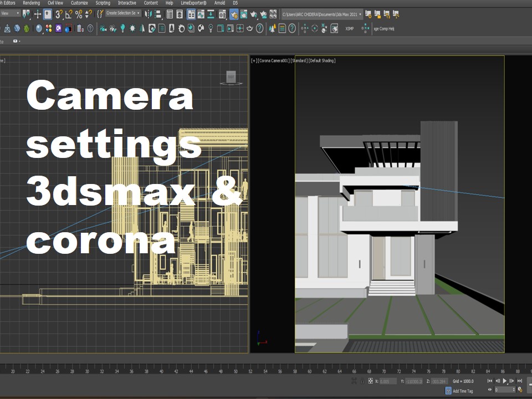This screenshot has width=532, height=399.
Task: Toggle the Scene Explorer icon
Action: [170, 14]
